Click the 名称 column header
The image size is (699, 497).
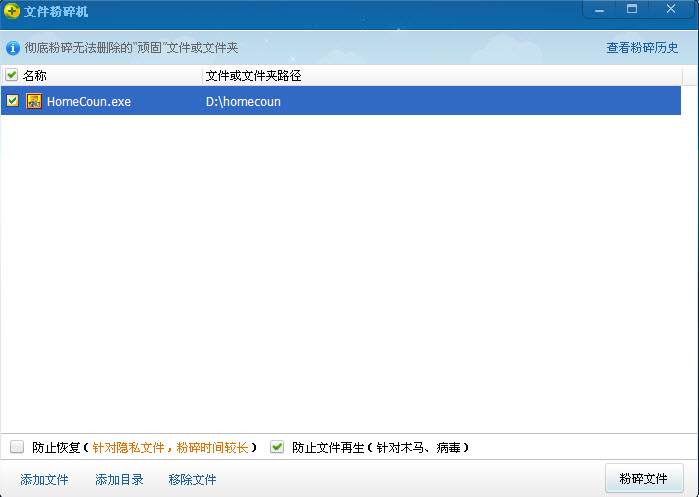[35, 75]
